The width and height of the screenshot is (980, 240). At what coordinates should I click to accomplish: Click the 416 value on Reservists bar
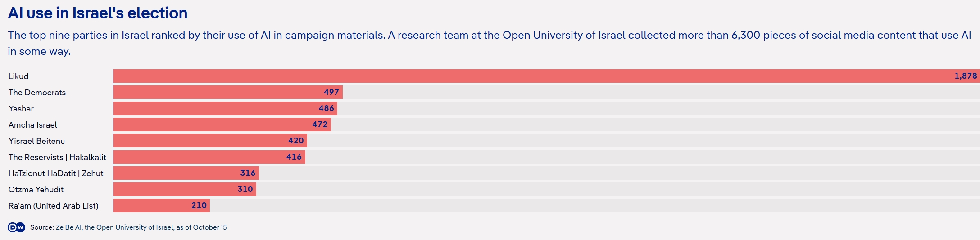[x=294, y=157]
